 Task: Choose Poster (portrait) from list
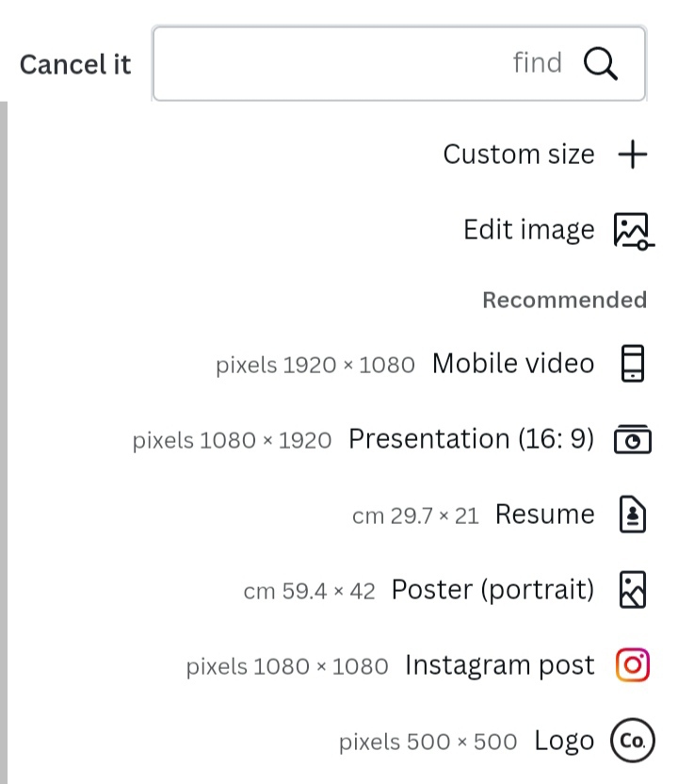tap(492, 590)
